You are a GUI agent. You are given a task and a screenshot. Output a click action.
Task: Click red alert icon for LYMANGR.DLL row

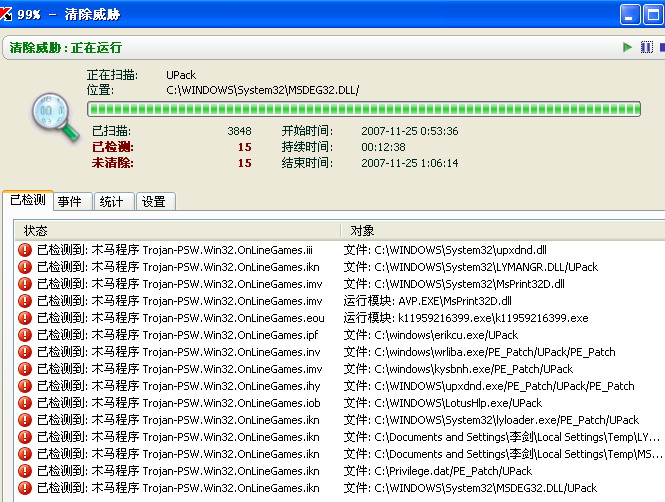click(25, 267)
